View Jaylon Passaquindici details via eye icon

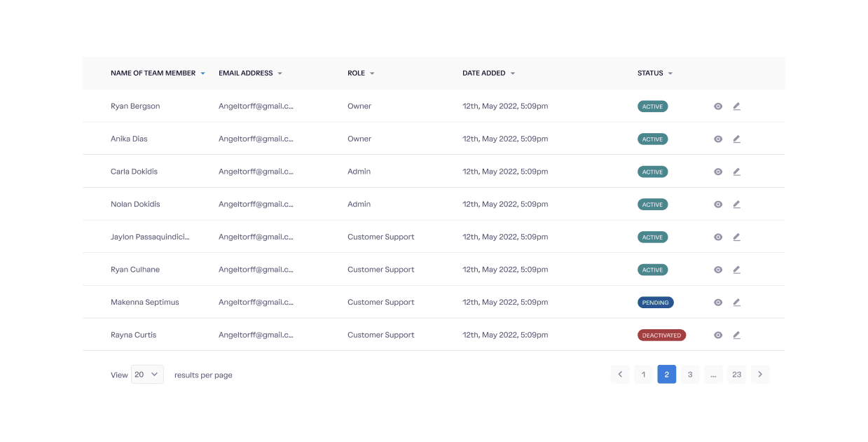[718, 237]
